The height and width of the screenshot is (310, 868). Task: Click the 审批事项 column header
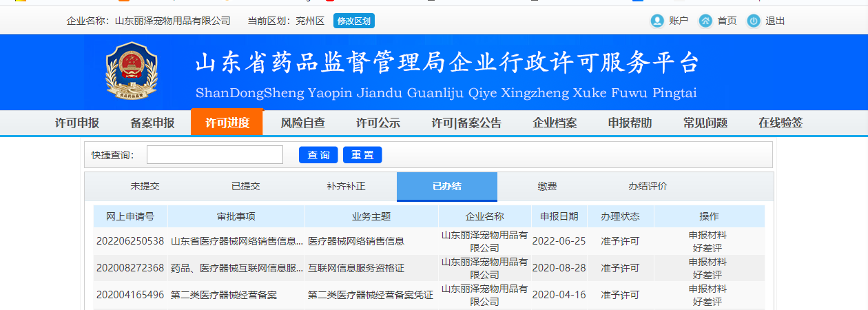(x=236, y=216)
